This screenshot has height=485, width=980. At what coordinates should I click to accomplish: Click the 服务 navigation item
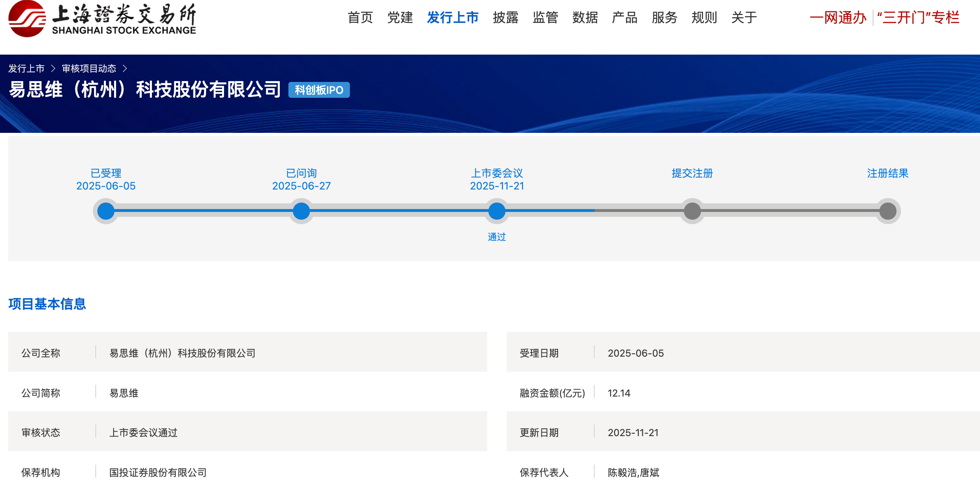(664, 18)
